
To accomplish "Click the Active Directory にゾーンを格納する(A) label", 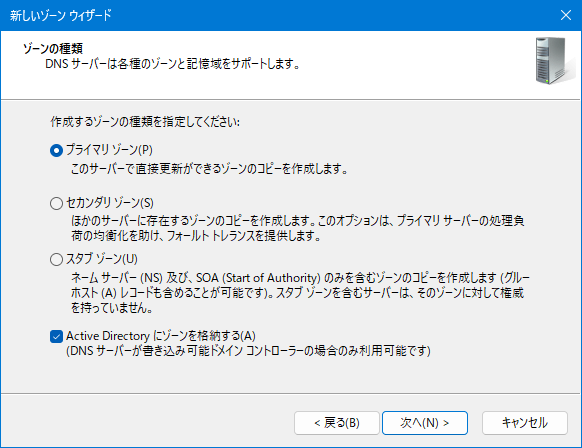I will coord(161,336).
